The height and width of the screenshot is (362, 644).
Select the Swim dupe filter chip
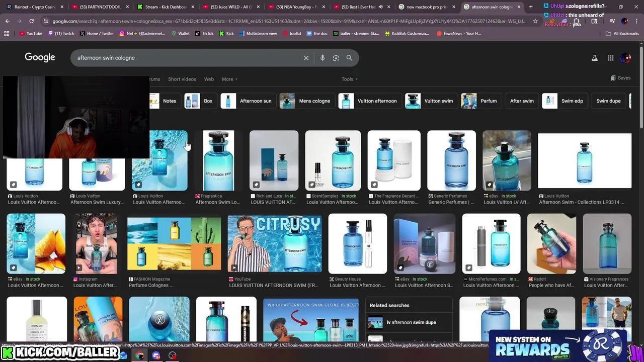608,101
